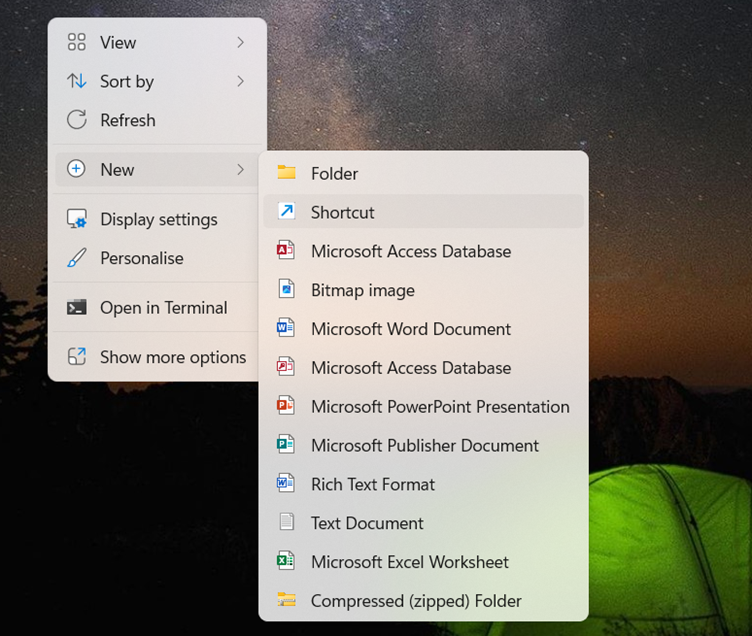
Task: Expand the New submenu chevron
Action: click(240, 169)
